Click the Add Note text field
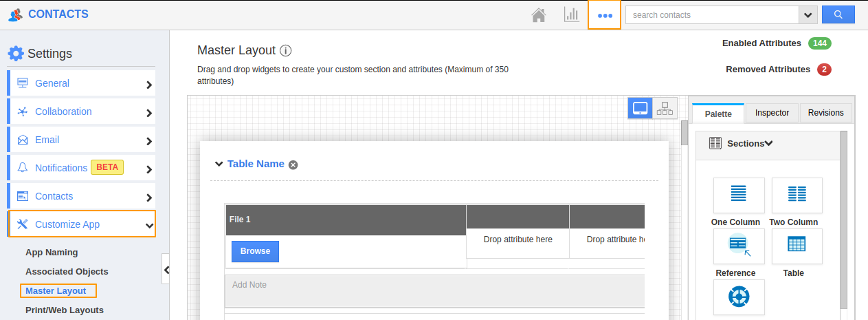Screen dimensions: 868x320 tap(434, 290)
